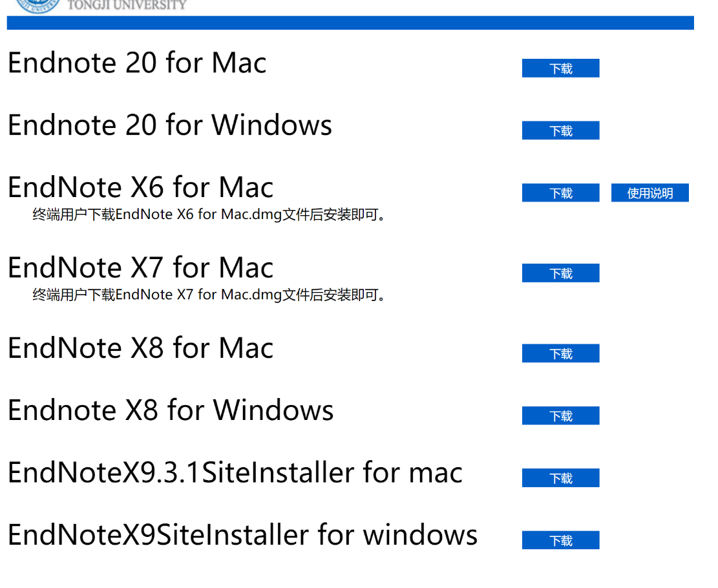Open the 使用说明 instructions button

click(x=649, y=193)
